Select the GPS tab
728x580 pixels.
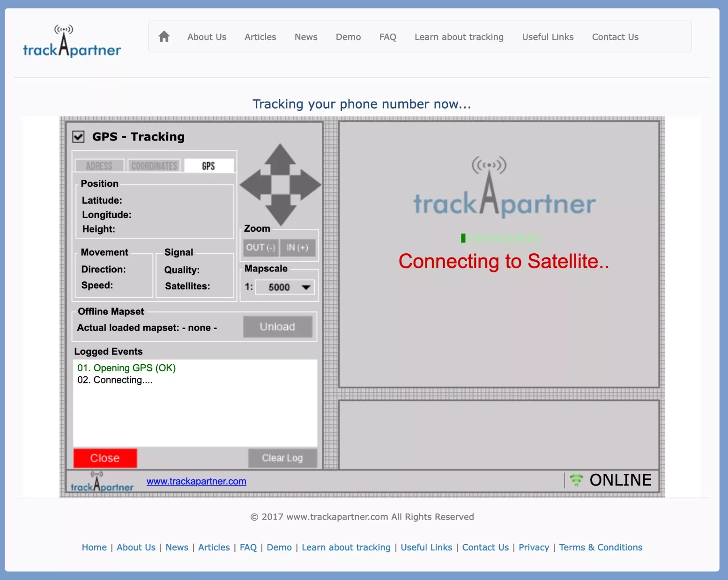[208, 166]
